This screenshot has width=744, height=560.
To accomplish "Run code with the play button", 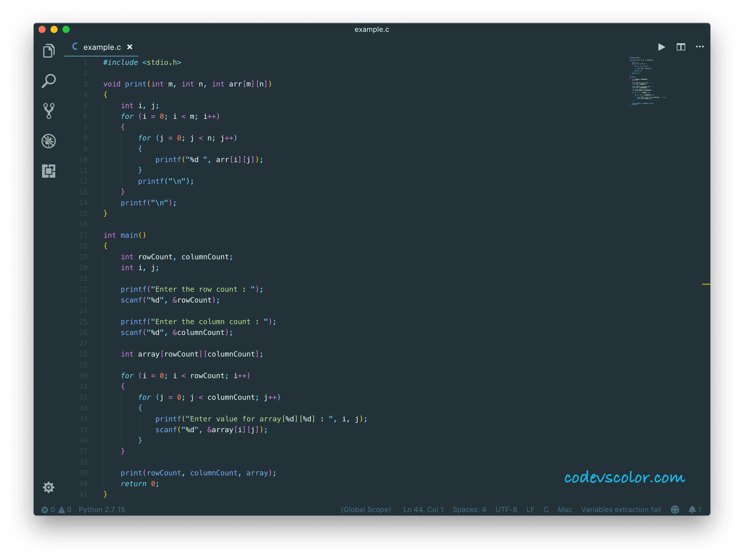I will point(661,47).
